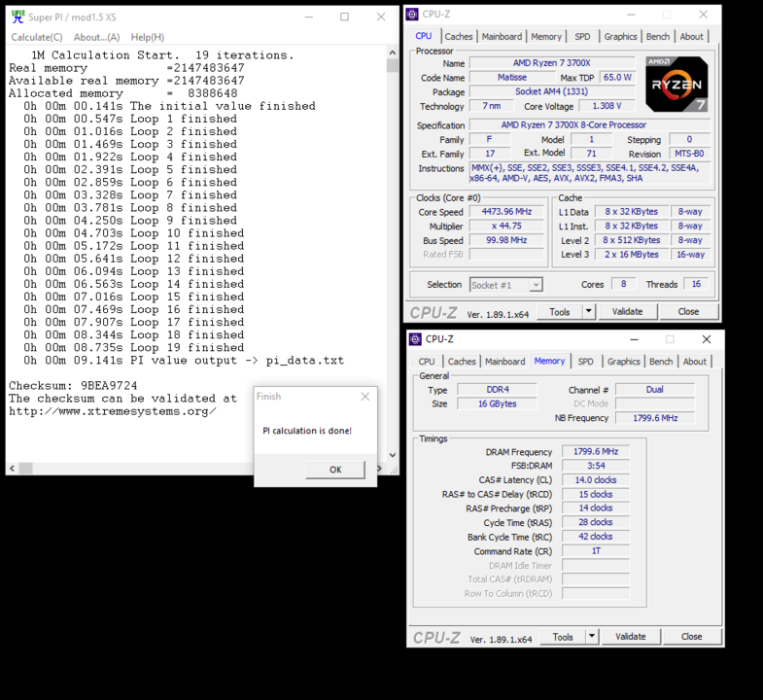763x700 pixels.
Task: Click the Level 3 cache value 2 x 16 MBytes
Action: click(631, 254)
